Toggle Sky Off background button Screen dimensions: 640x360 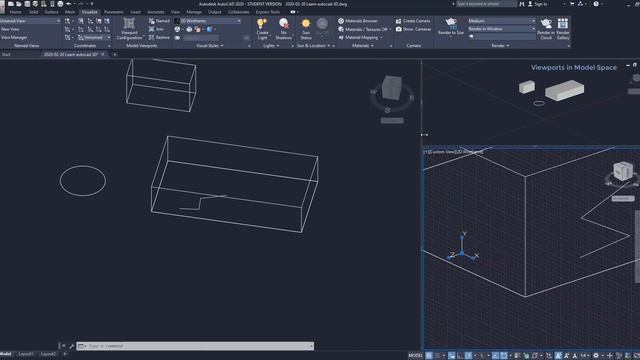322,24
